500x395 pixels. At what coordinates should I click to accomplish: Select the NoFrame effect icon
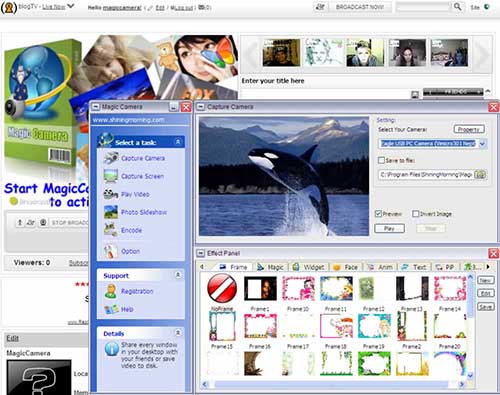click(x=222, y=288)
